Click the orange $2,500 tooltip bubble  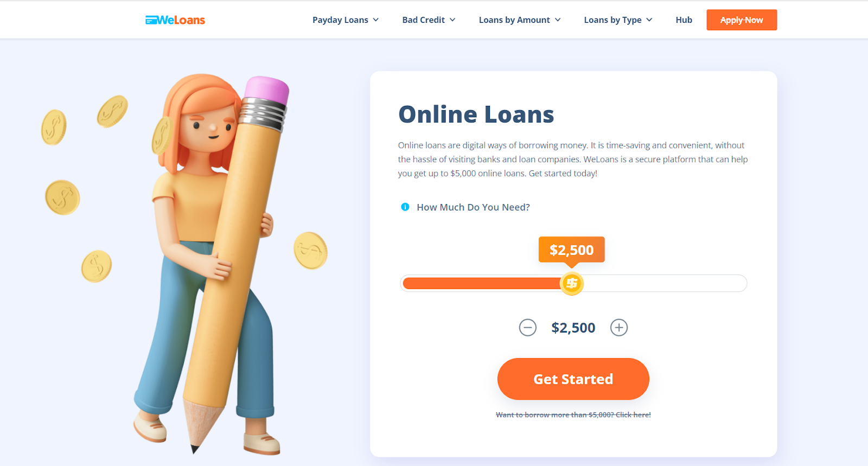coord(571,250)
